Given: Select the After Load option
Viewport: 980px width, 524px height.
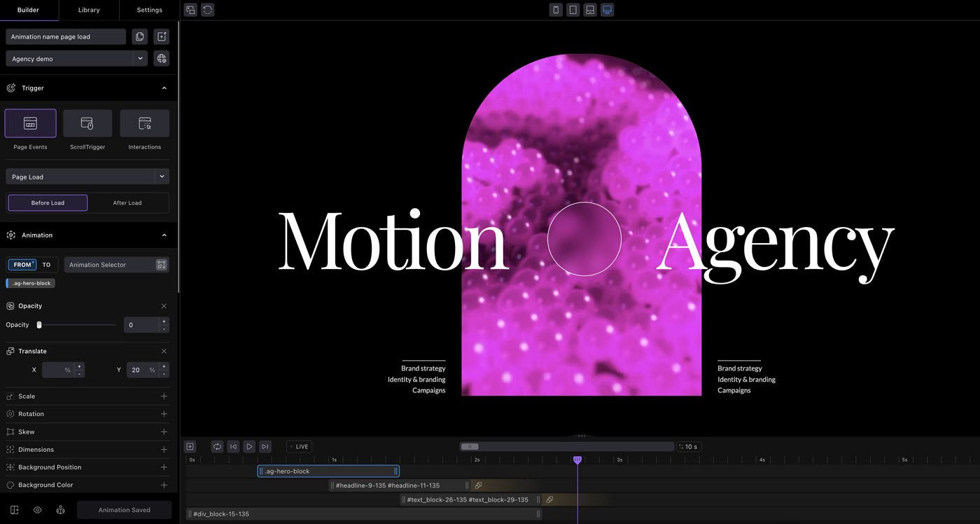Looking at the screenshot, I should point(127,203).
